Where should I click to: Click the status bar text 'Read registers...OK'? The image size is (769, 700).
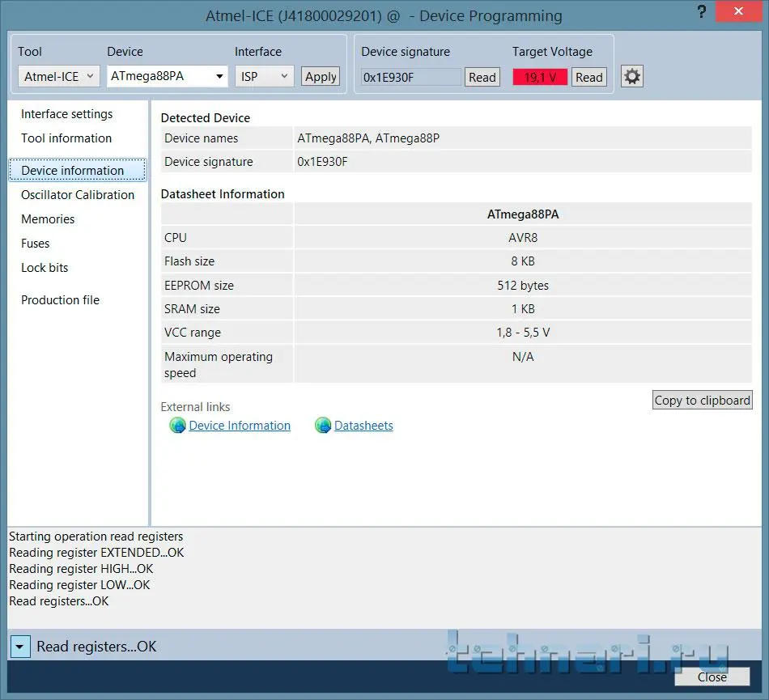tap(96, 647)
